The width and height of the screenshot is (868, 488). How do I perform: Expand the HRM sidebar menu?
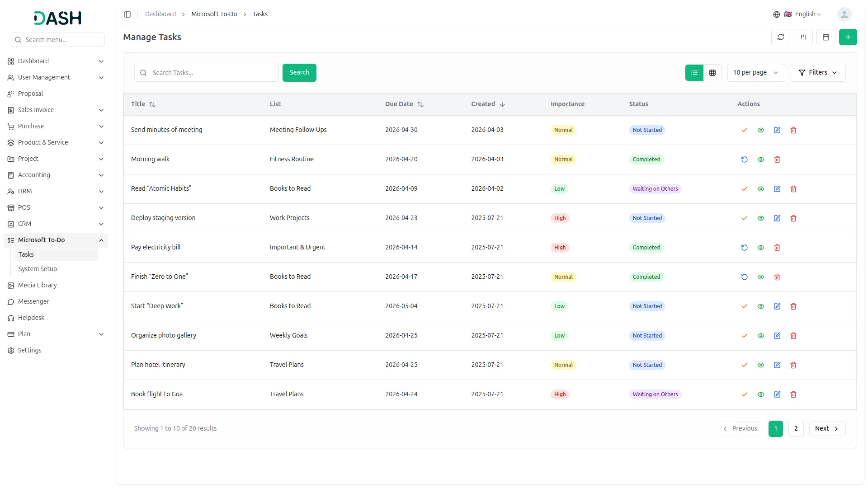pyautogui.click(x=56, y=192)
